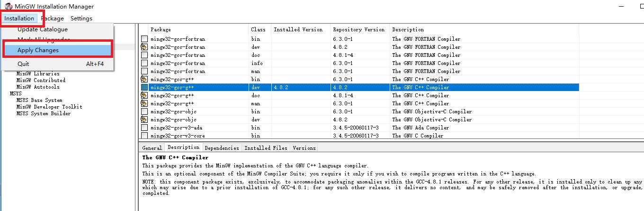Open the Settings menu
Image resolution: width=644 pixels, height=211 pixels.
tap(81, 18)
